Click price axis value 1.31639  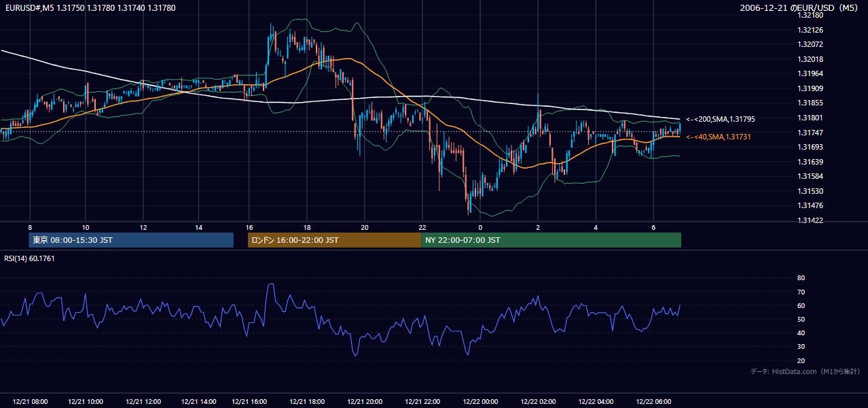tap(810, 162)
